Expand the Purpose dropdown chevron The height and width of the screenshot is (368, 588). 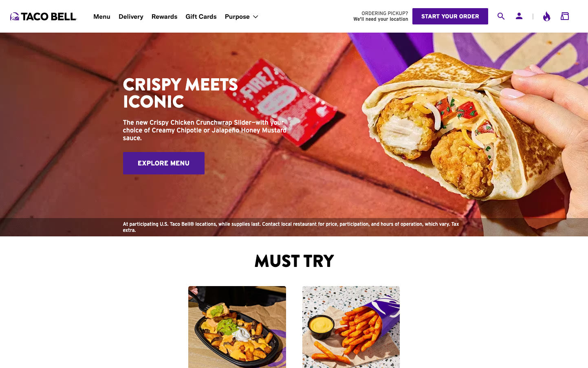coord(255,17)
